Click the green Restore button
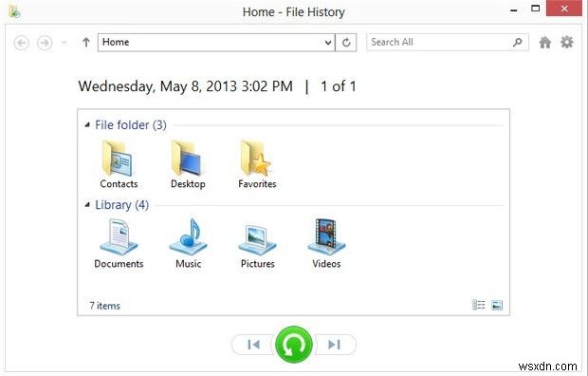The image size is (588, 376). (294, 345)
